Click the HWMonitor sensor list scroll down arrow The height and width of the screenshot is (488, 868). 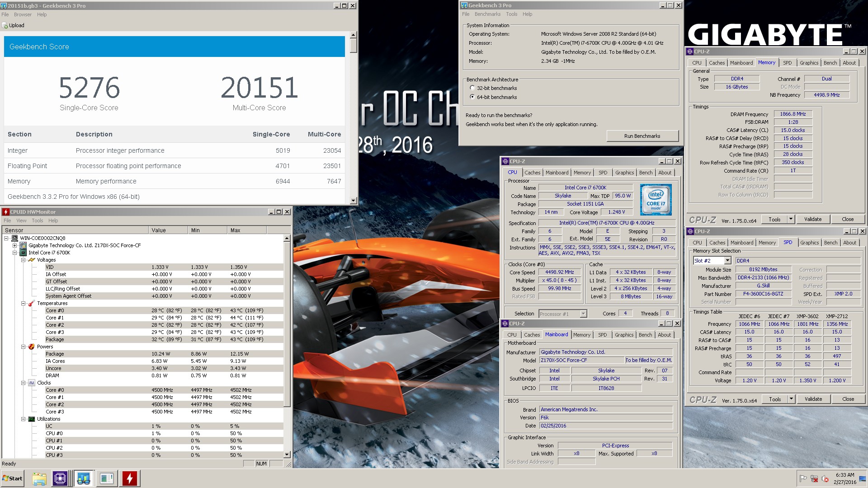287,455
